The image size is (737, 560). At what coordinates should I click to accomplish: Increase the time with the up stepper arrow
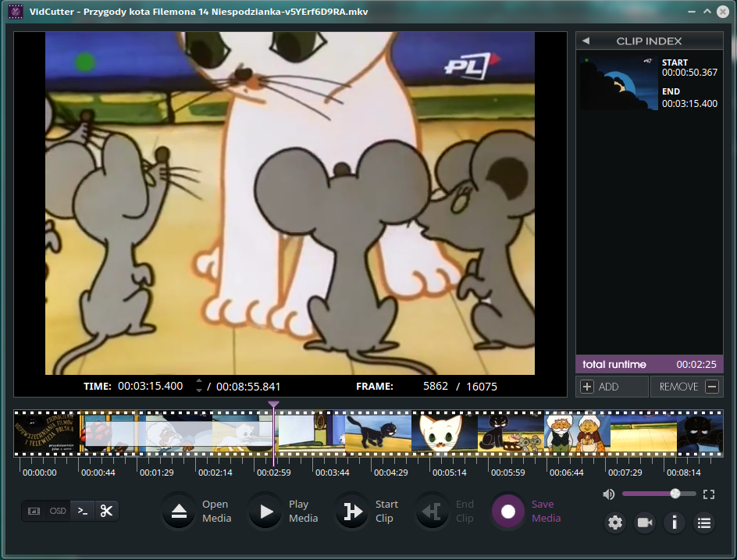coord(199,381)
